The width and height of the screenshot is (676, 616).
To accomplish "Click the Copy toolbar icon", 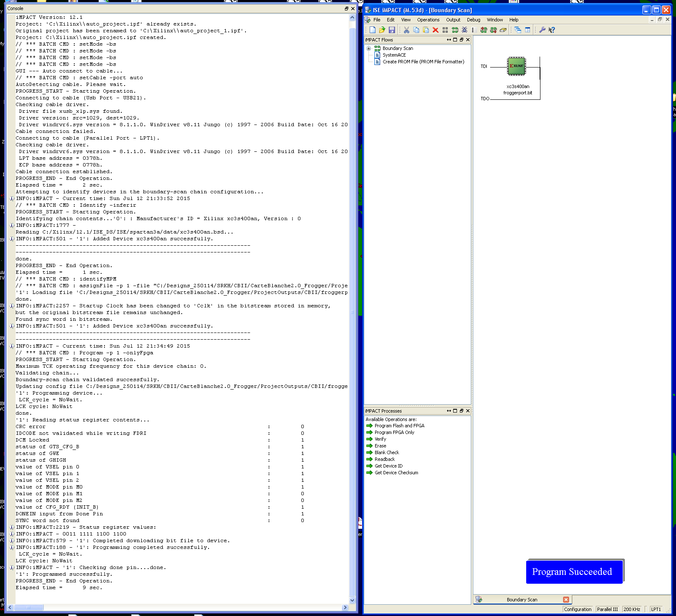I will coord(416,30).
